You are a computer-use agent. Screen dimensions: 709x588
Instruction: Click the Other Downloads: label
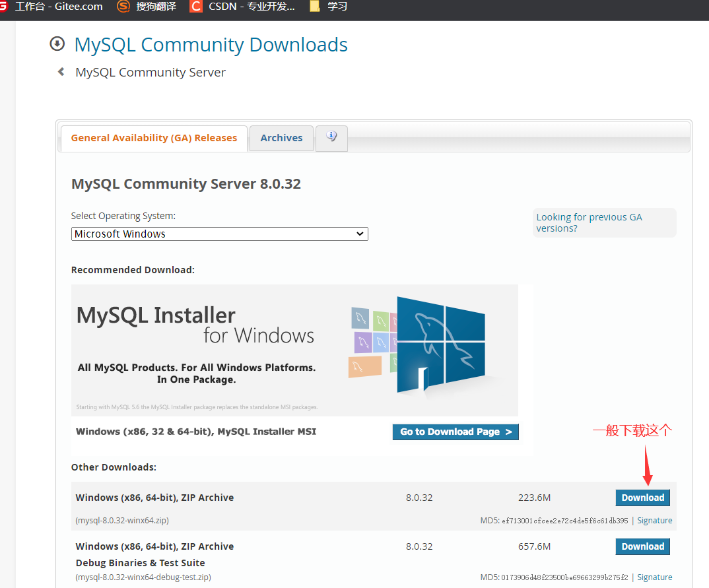tap(114, 467)
